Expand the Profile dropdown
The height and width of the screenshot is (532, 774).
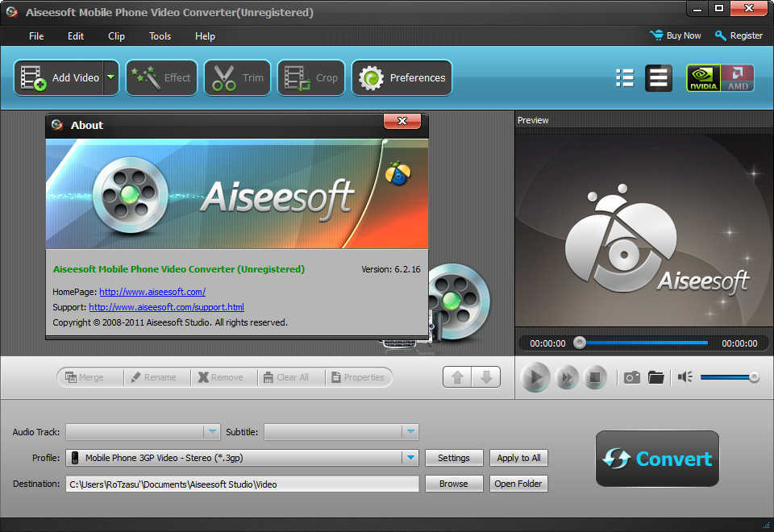point(410,458)
